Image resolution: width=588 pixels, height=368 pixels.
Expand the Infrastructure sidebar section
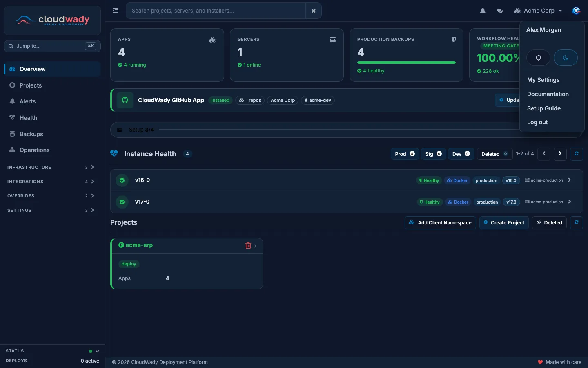tap(51, 167)
